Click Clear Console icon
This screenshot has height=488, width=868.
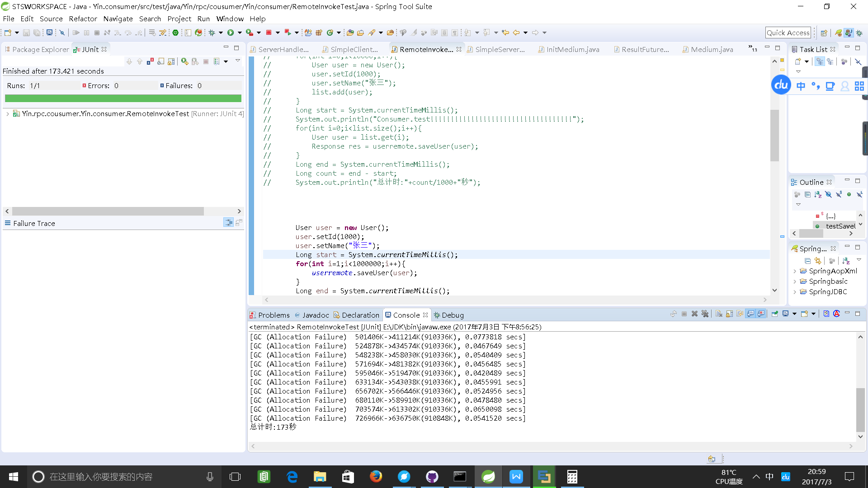tap(719, 314)
